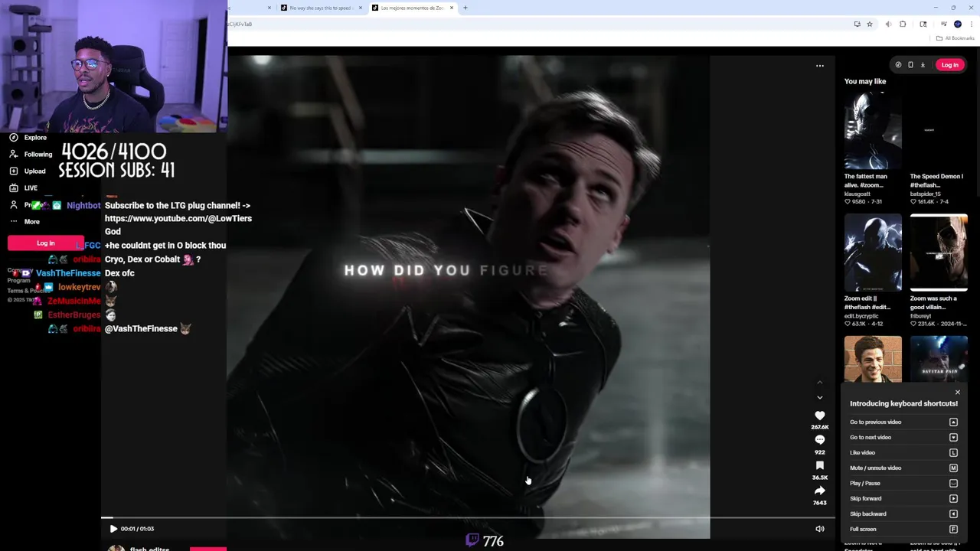Click lowkeytrev username in chat

click(80, 287)
